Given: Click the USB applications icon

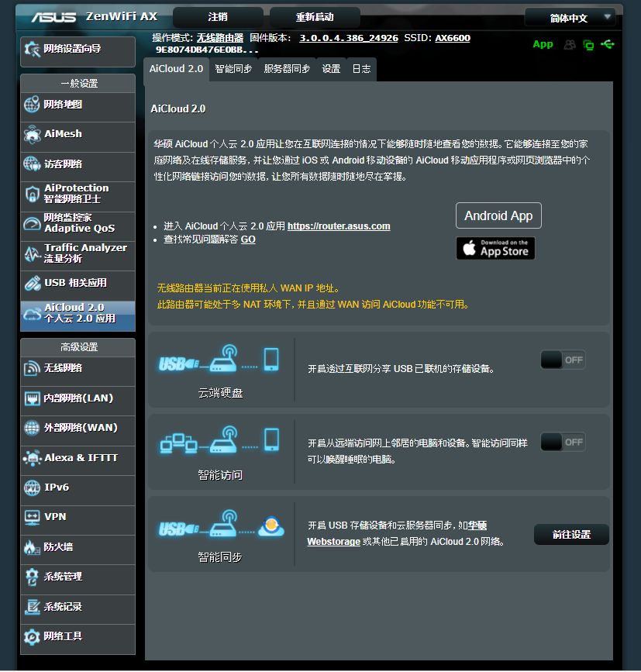Looking at the screenshot, I should click(x=32, y=283).
